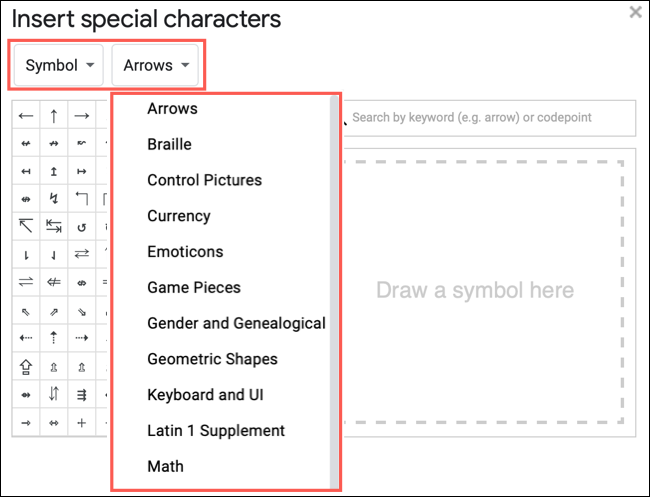Insert the leftwards dashed arrow symbol
The height and width of the screenshot is (497, 650).
coord(26,338)
